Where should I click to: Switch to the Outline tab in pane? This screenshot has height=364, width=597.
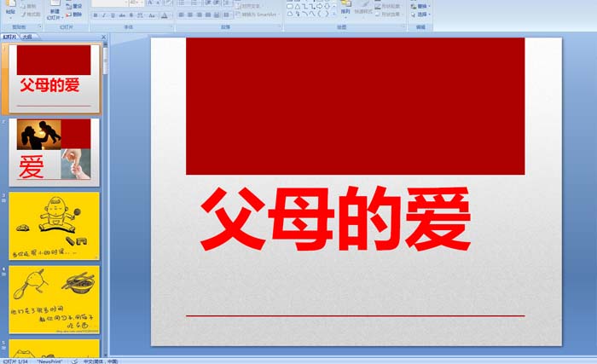pos(27,37)
